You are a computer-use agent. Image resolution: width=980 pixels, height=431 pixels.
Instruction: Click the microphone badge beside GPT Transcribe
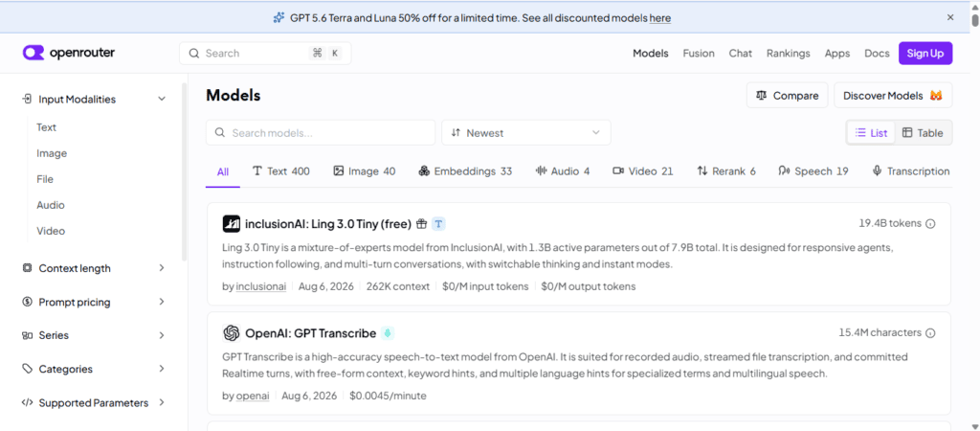(x=388, y=333)
